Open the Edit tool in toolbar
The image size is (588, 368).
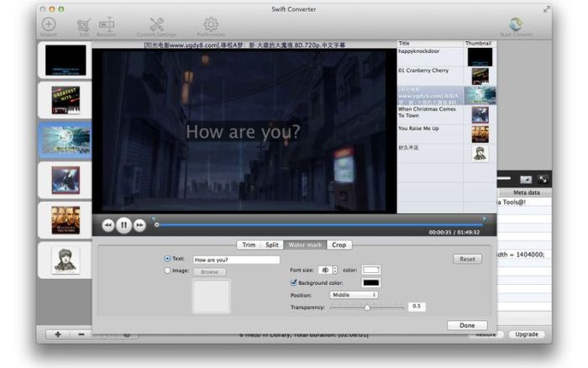pyautogui.click(x=83, y=25)
